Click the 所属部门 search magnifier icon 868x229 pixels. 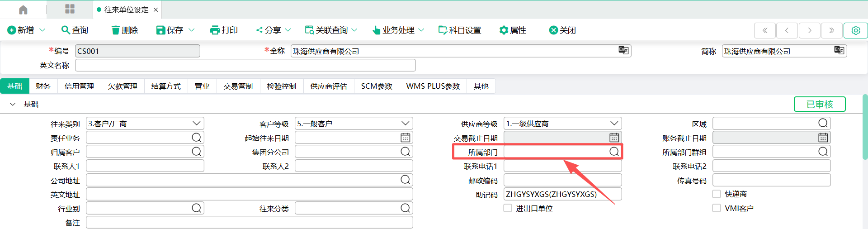click(x=614, y=152)
